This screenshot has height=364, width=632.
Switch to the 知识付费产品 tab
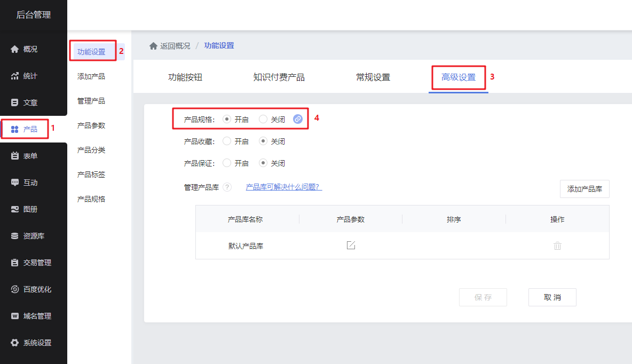click(279, 77)
